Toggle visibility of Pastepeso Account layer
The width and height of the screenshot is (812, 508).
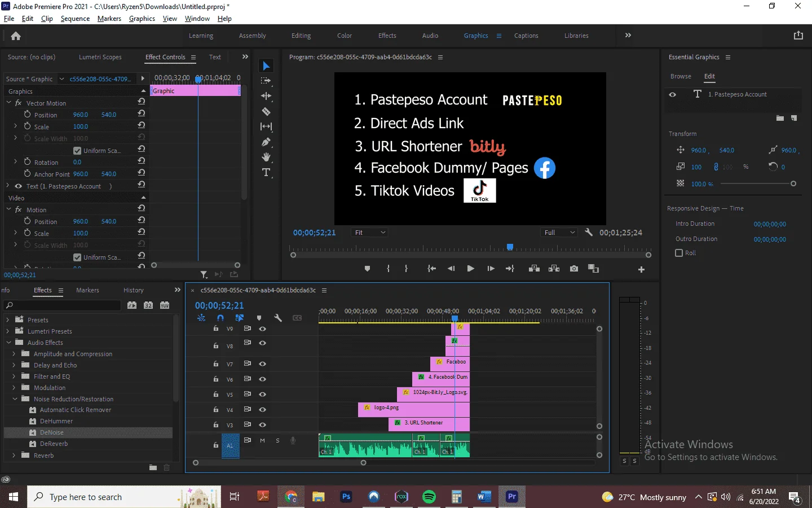click(672, 94)
